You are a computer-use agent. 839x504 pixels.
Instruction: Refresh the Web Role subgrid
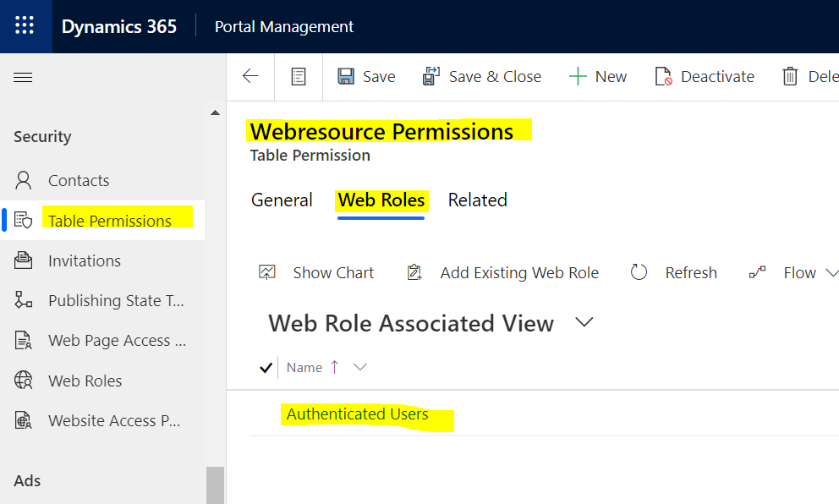639,272
